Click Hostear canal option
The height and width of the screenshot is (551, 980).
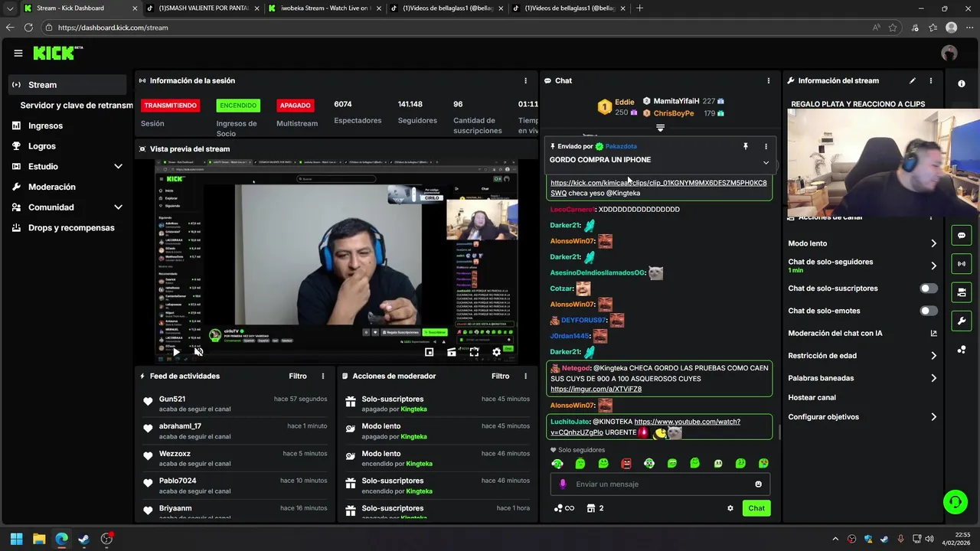[812, 398]
